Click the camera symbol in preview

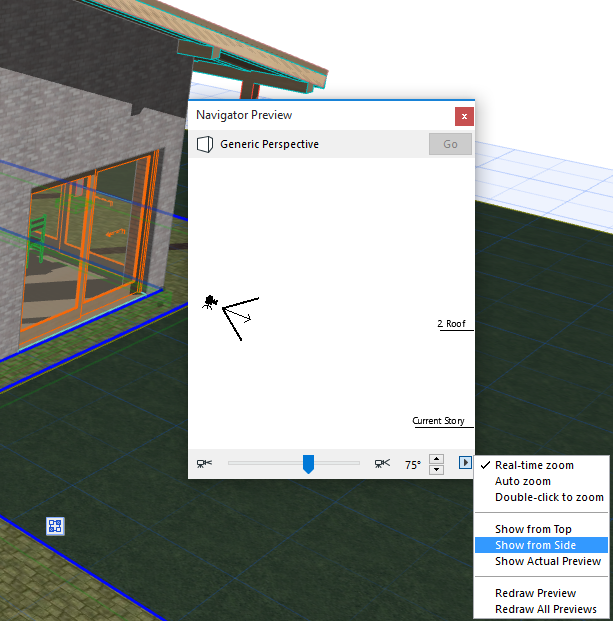click(210, 302)
